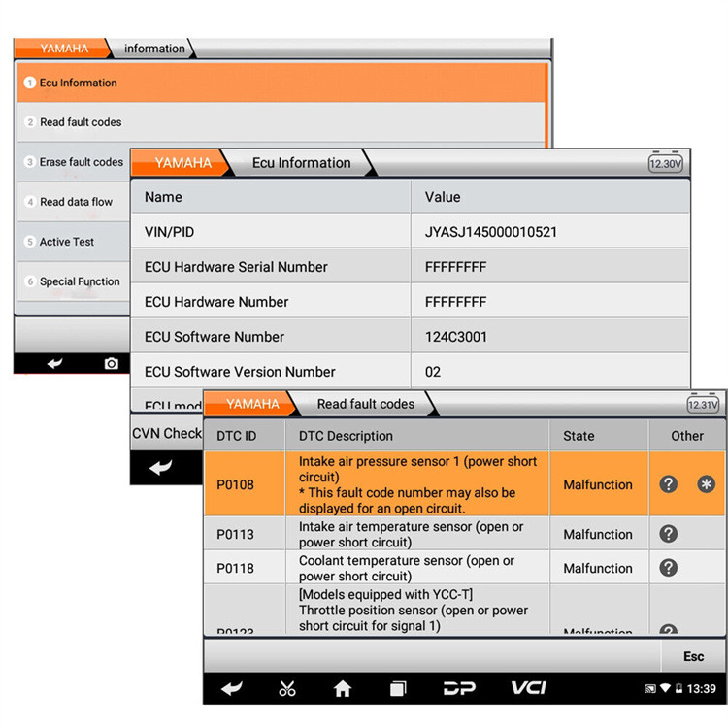Tap back arrow in Read fault codes window

[232, 688]
